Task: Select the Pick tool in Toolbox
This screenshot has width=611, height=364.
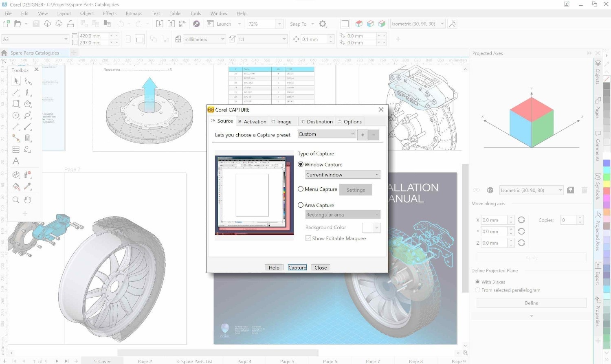Action: [x=16, y=81]
